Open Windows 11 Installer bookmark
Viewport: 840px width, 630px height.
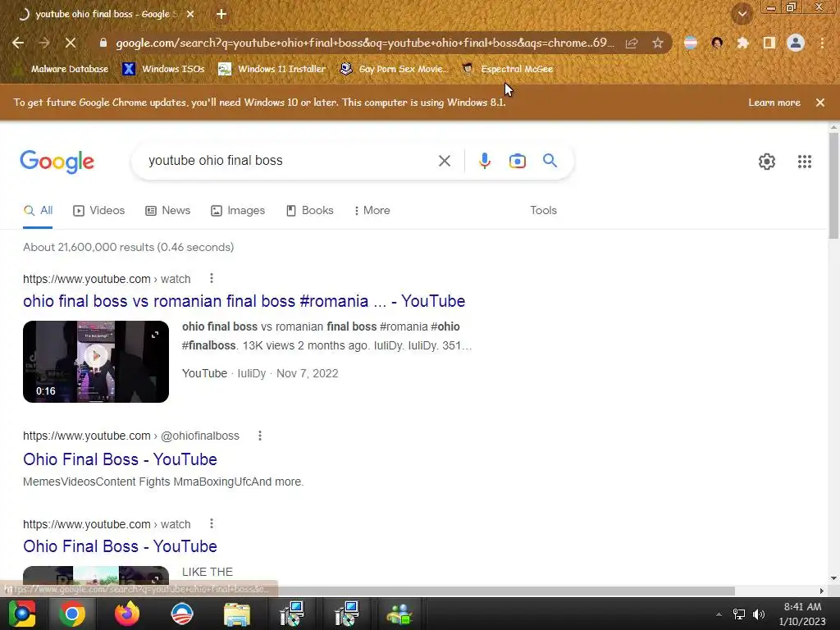coord(272,69)
